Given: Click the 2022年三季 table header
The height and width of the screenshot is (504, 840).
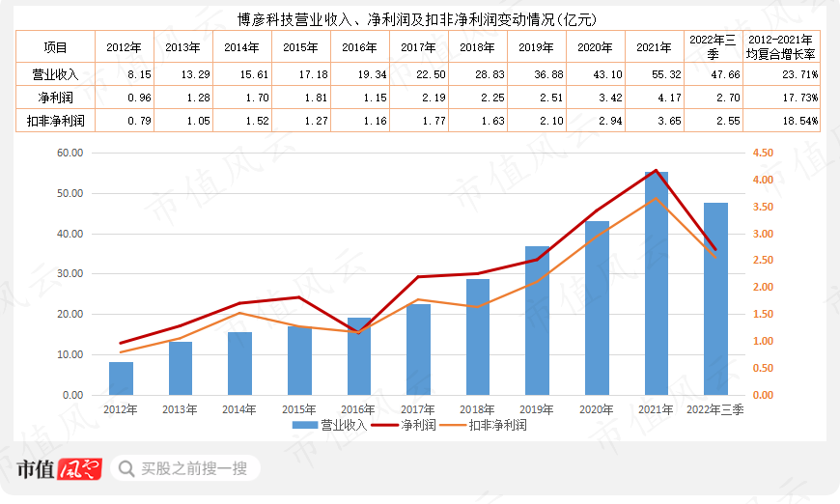Looking at the screenshot, I should coord(714,47).
